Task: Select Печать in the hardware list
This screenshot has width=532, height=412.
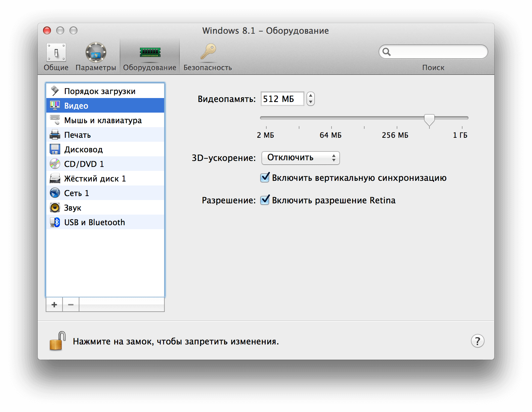Action: pyautogui.click(x=105, y=134)
